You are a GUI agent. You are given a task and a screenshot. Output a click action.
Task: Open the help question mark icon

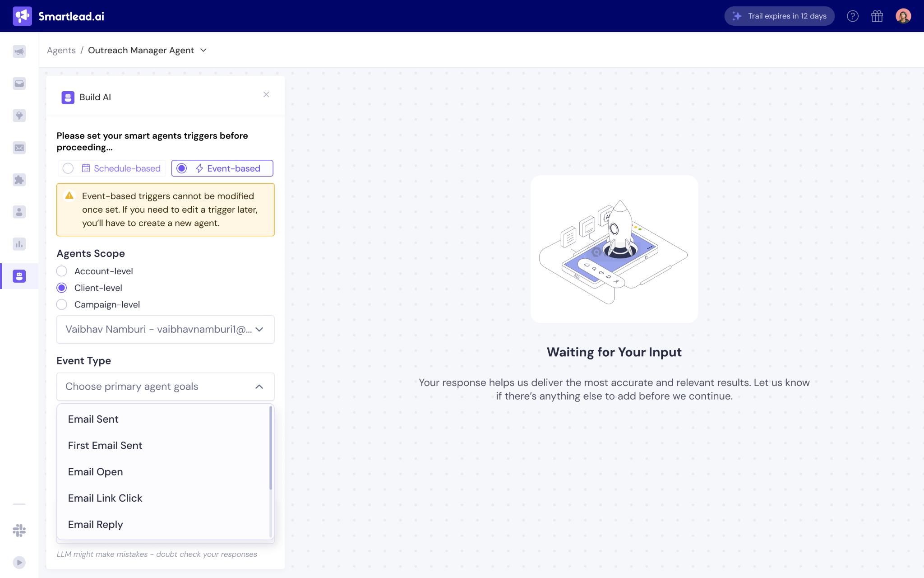coord(852,16)
